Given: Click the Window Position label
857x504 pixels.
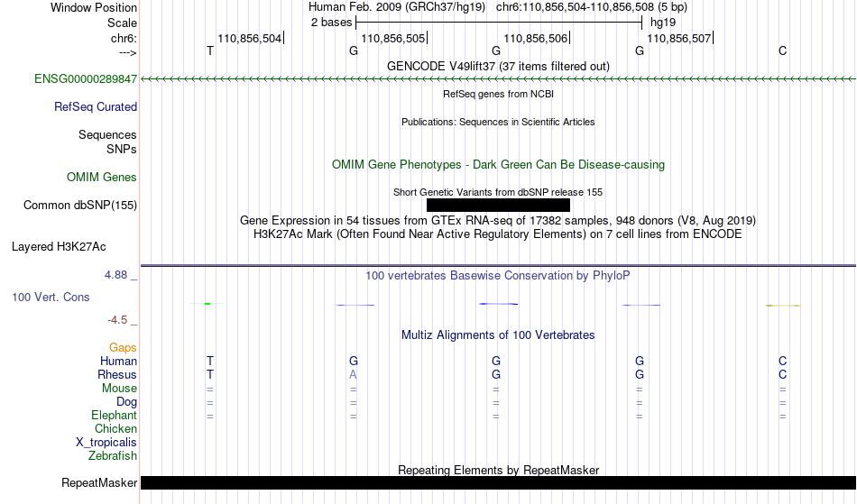Looking at the screenshot, I should tap(94, 7).
